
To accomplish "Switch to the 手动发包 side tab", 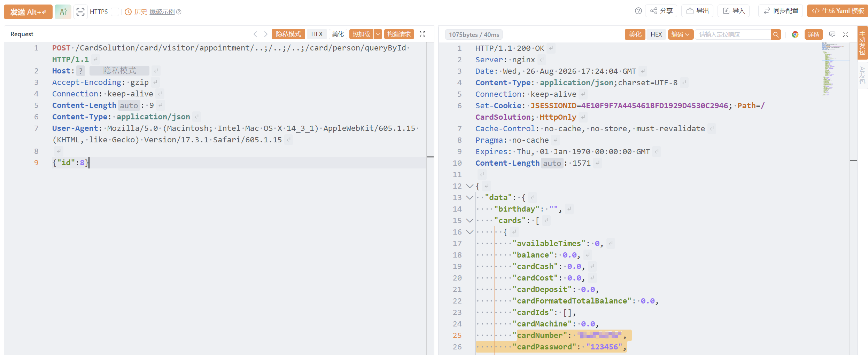I will tap(862, 43).
